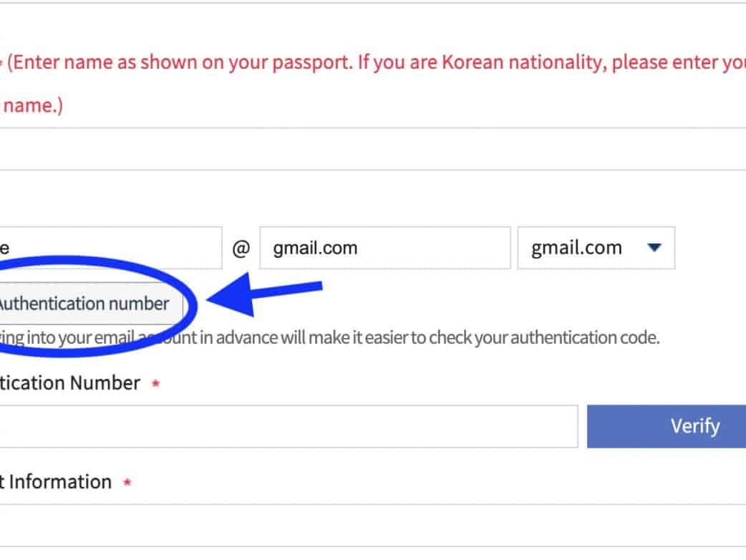Click the Information section label

pos(57,482)
